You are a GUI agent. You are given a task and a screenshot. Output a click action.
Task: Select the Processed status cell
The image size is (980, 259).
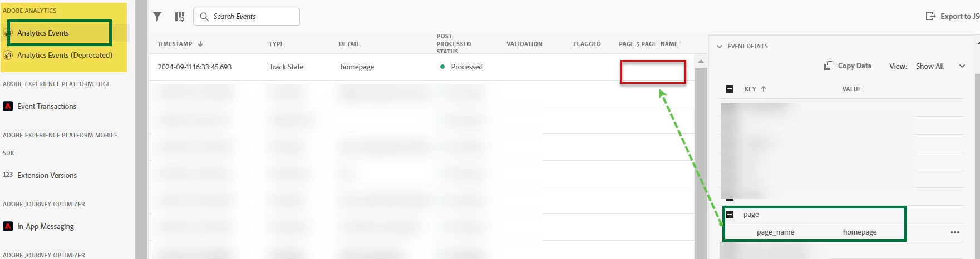pos(462,67)
